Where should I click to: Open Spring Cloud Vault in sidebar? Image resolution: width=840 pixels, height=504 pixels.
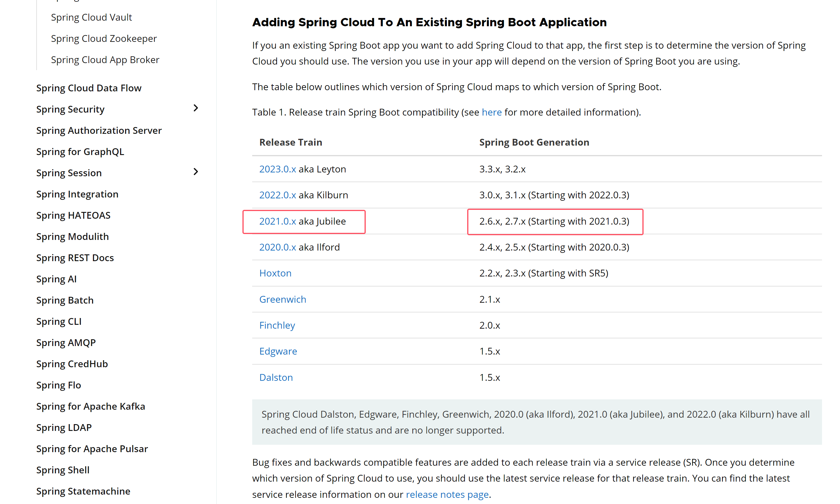(91, 17)
